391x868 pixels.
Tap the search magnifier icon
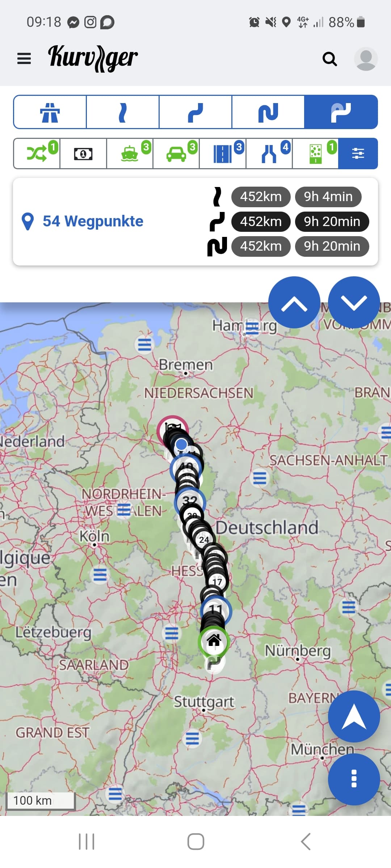coord(329,59)
